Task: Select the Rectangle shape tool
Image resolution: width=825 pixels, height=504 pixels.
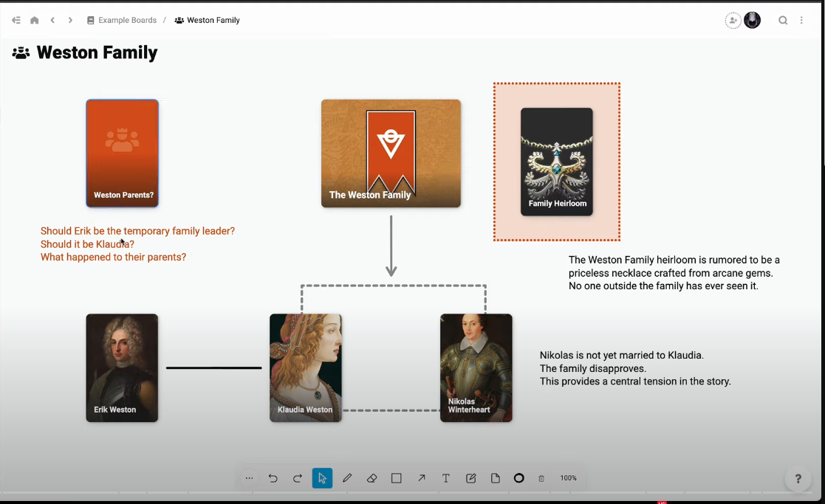Action: [x=396, y=478]
